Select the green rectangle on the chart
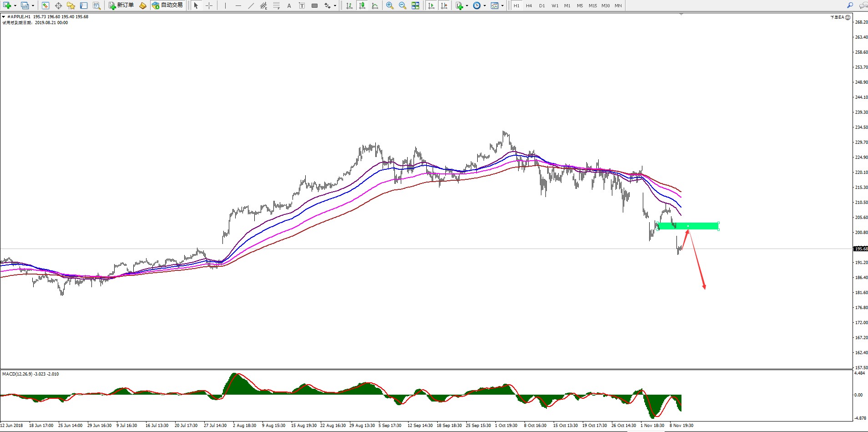Screen dimensions: 868x432 click(688, 226)
